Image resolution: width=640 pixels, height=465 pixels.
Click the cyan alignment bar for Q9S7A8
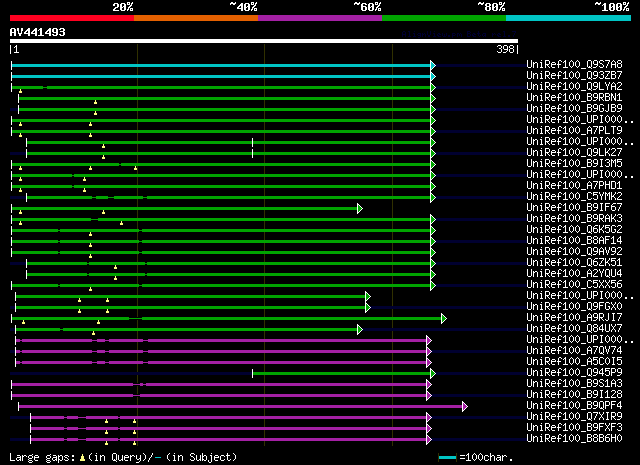[x=221, y=65]
